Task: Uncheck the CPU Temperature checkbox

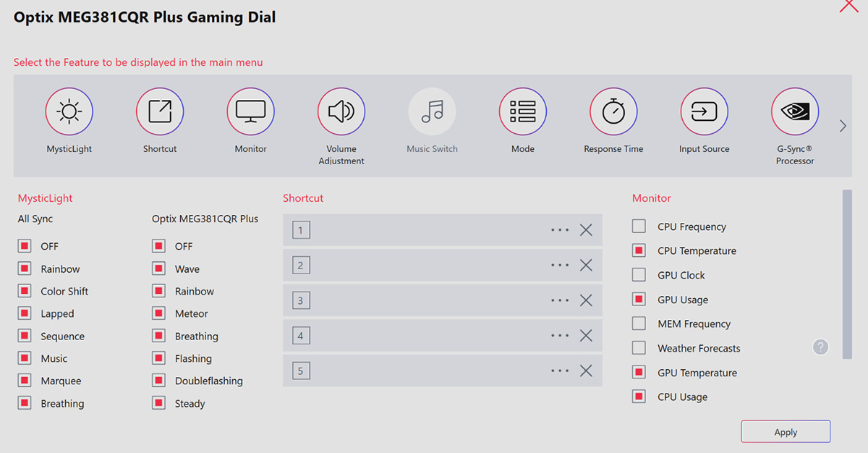Action: (x=639, y=250)
